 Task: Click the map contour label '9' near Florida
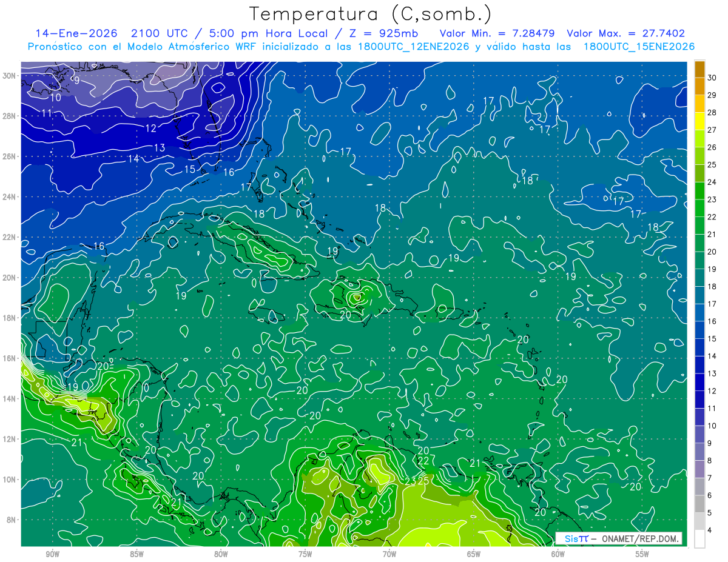pyautogui.click(x=76, y=80)
